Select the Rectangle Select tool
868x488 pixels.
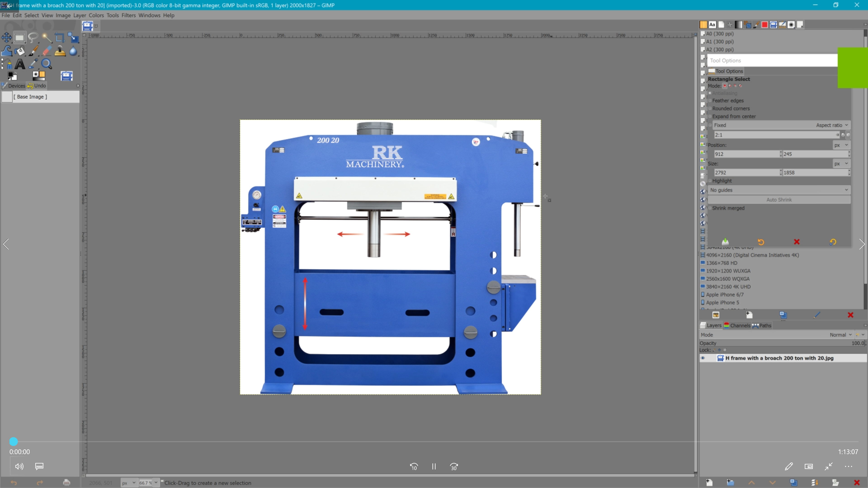[x=19, y=37]
